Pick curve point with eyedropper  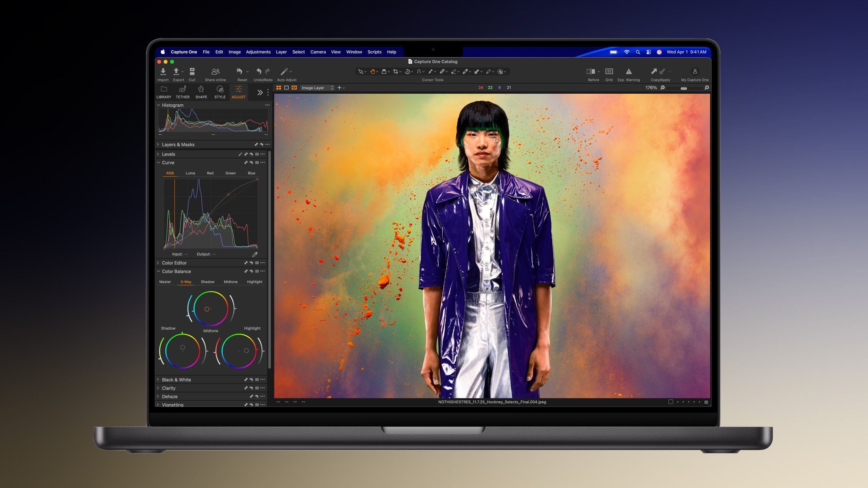pos(254,254)
